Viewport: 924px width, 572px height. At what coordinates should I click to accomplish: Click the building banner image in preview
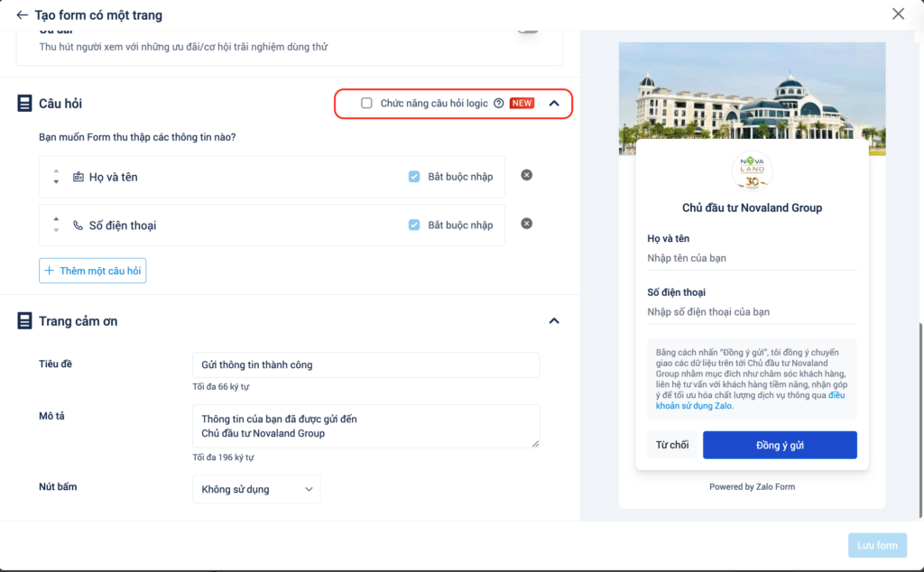(x=752, y=91)
